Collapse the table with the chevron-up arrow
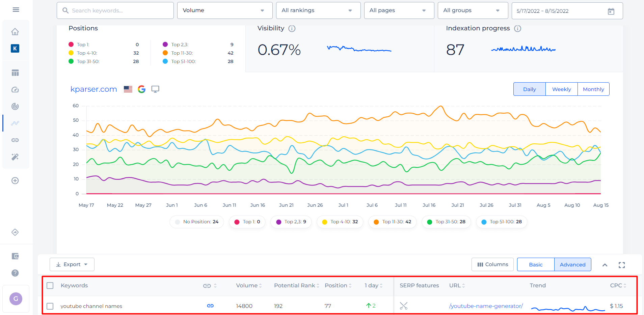Screen dimensions: 644x315 click(x=605, y=265)
